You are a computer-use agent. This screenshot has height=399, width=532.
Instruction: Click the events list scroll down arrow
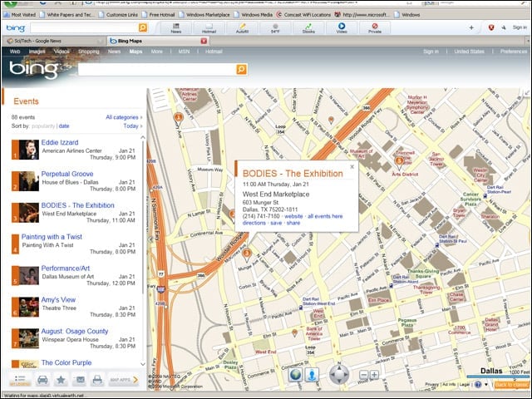tap(143, 364)
